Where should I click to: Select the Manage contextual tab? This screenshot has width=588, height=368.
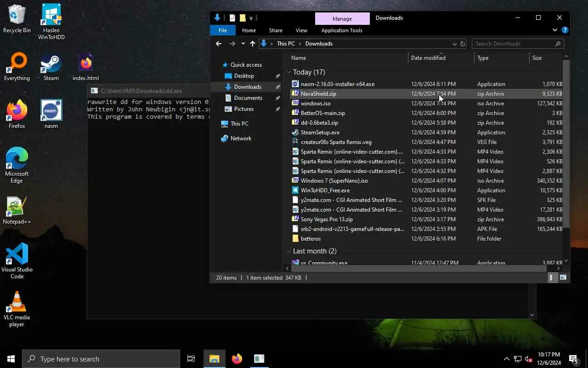(342, 19)
